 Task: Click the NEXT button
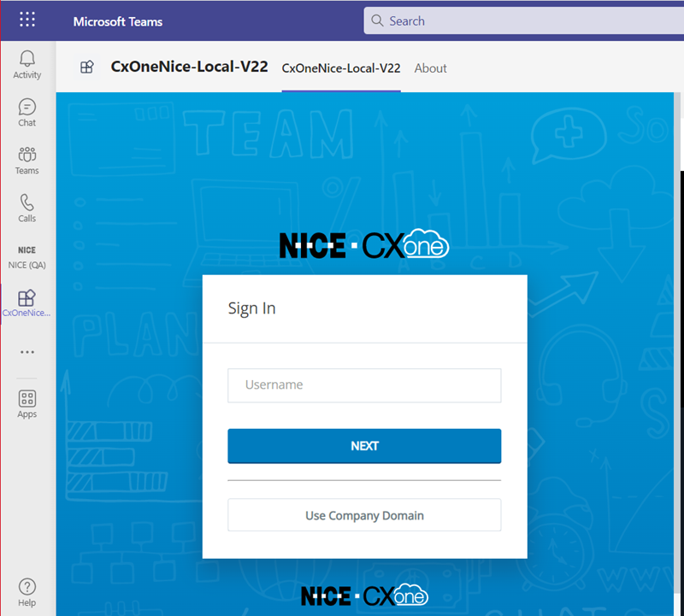tap(364, 446)
